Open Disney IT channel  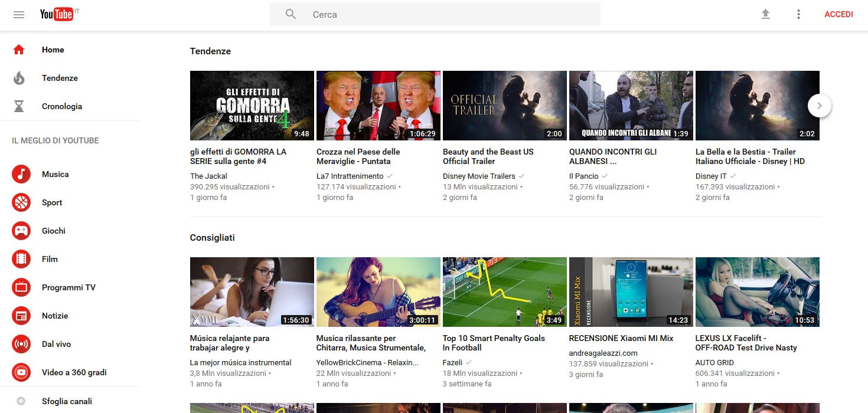tap(711, 176)
